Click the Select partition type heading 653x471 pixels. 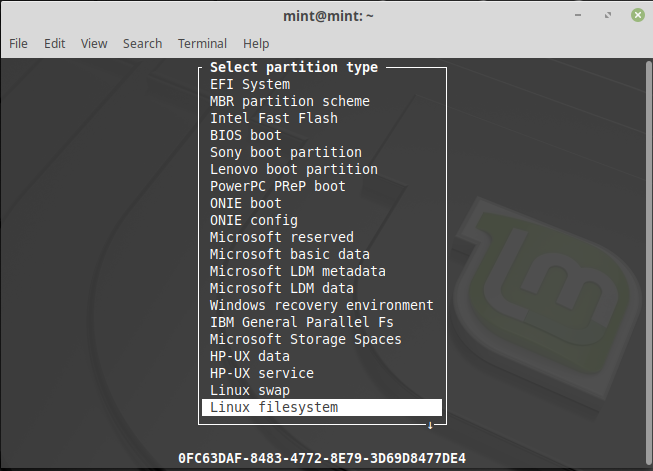point(294,67)
